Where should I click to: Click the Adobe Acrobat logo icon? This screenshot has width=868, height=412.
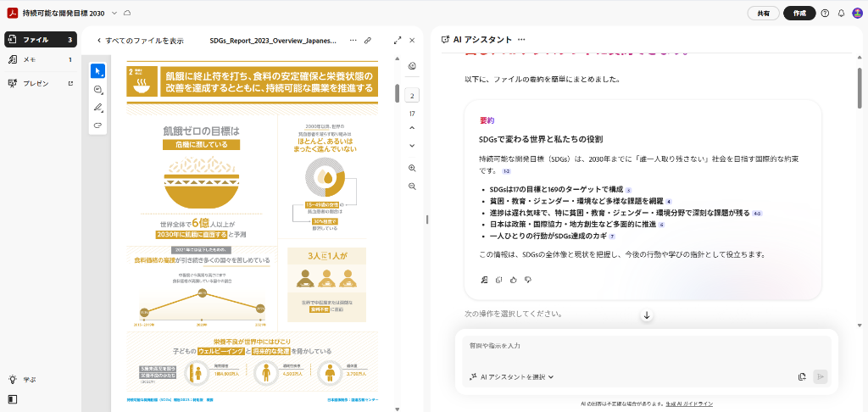[x=14, y=13]
